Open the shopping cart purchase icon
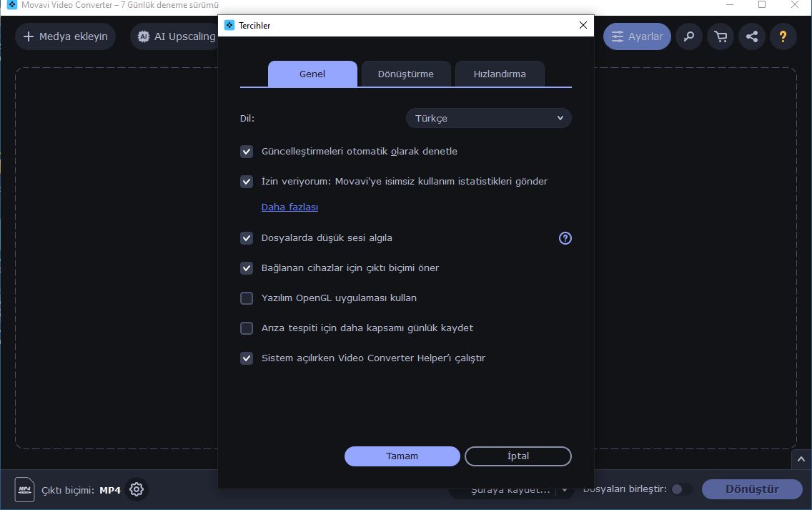Image resolution: width=812 pixels, height=510 pixels. click(721, 36)
